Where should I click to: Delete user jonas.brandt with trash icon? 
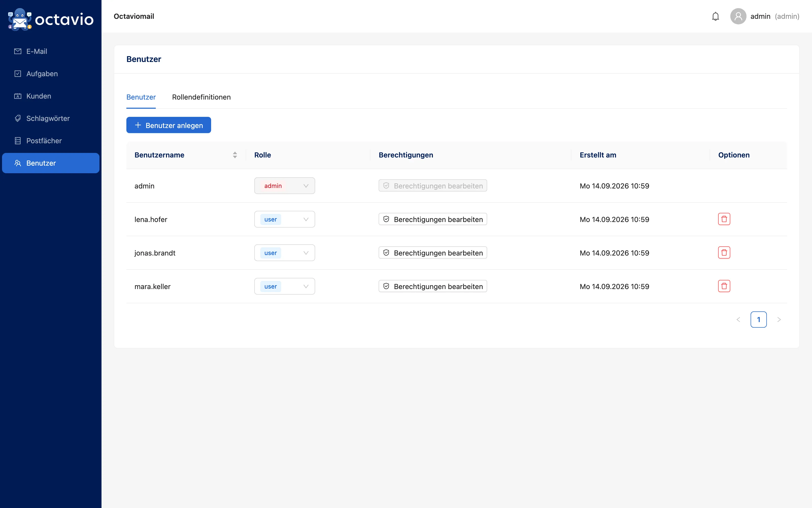[x=724, y=253]
